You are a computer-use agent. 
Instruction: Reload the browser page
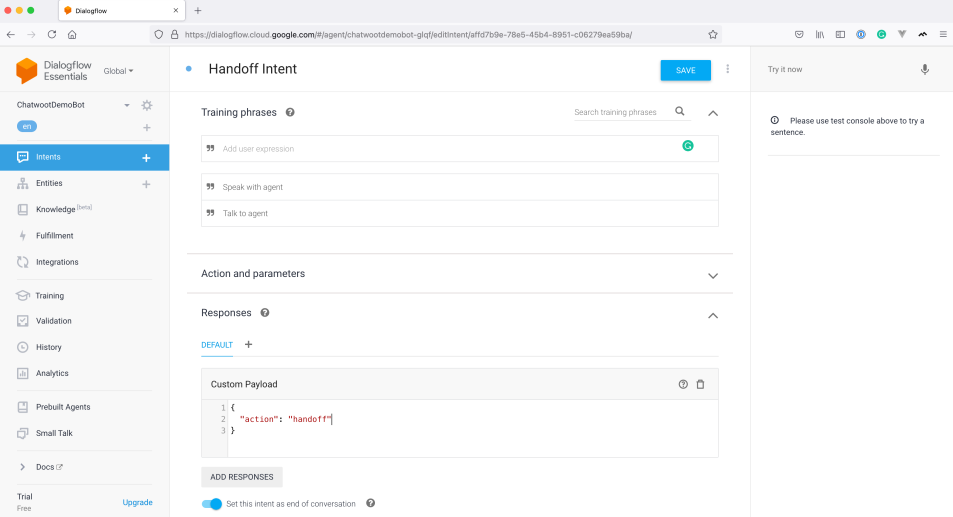[52, 35]
